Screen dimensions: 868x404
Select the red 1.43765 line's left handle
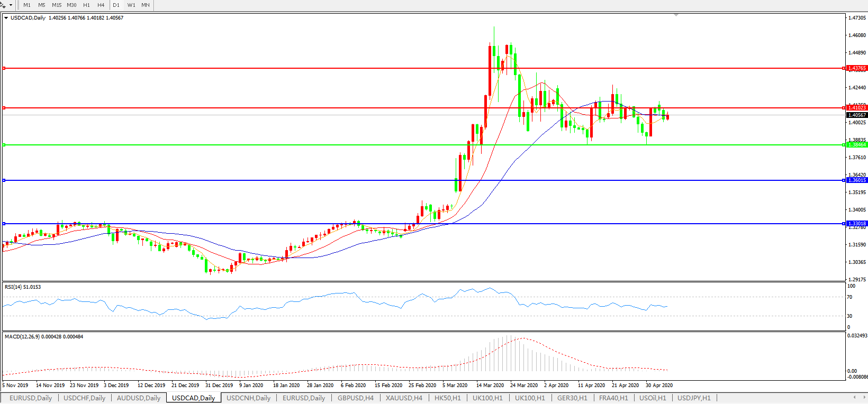click(x=4, y=68)
